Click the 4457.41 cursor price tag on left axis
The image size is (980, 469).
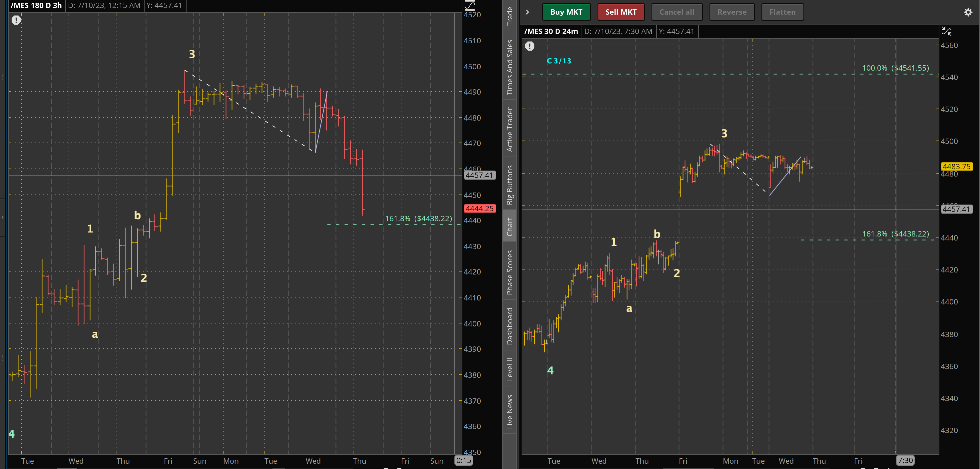coord(479,175)
